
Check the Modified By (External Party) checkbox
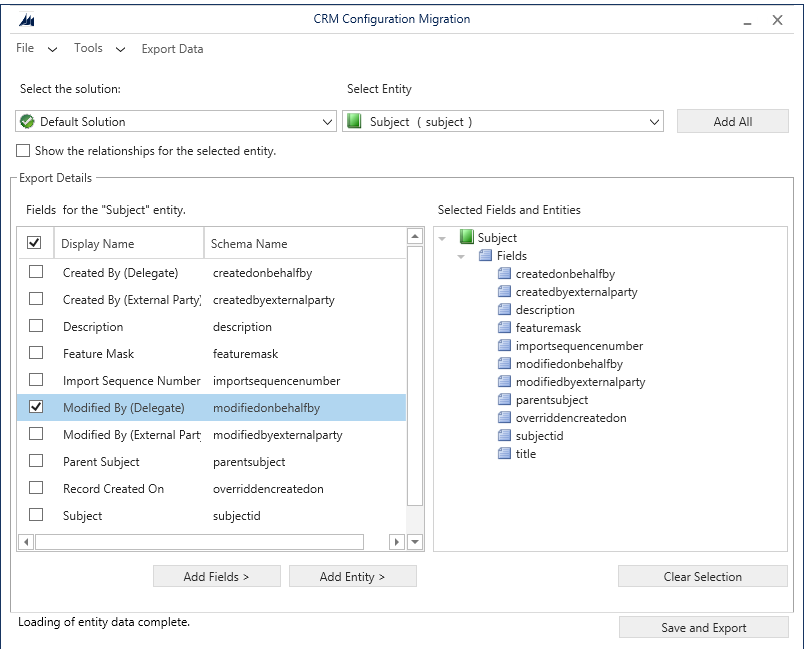coord(36,434)
